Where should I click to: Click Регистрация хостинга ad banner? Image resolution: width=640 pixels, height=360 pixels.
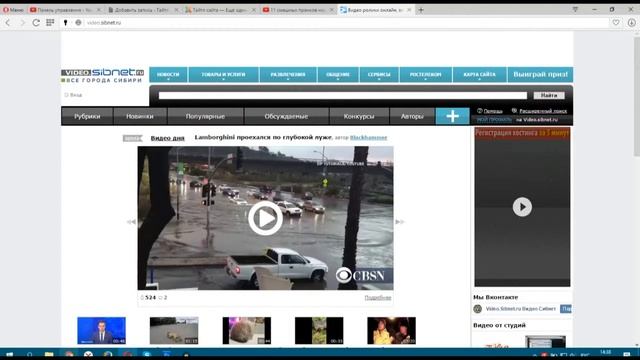click(522, 133)
